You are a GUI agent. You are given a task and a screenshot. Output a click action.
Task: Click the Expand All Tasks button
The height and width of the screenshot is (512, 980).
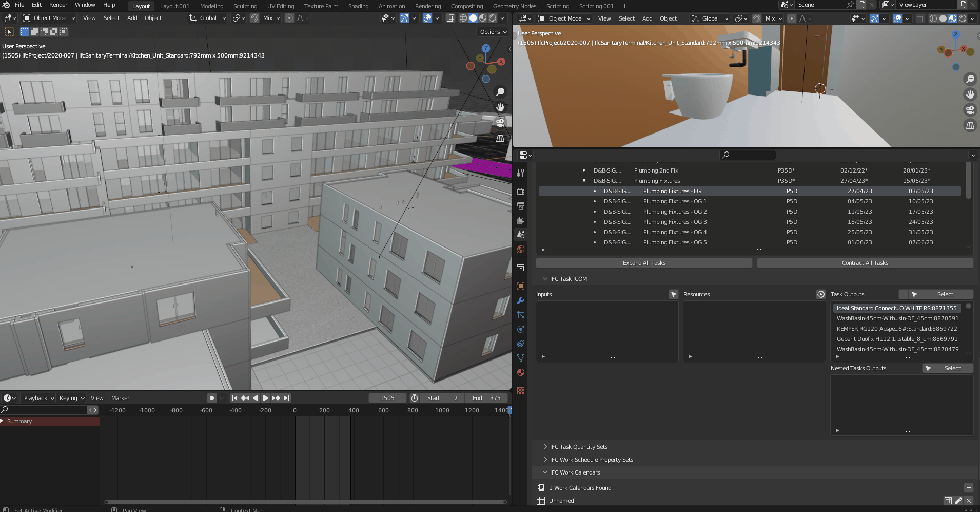click(x=644, y=263)
